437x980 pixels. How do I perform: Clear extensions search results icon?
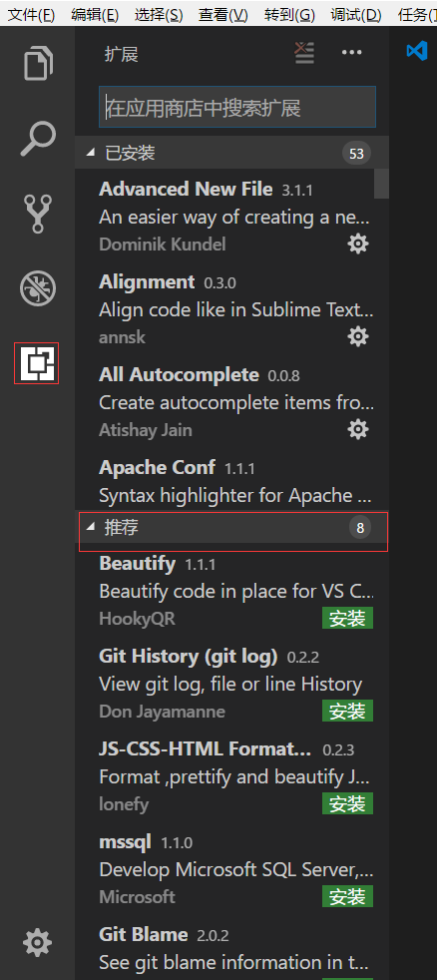(x=304, y=54)
